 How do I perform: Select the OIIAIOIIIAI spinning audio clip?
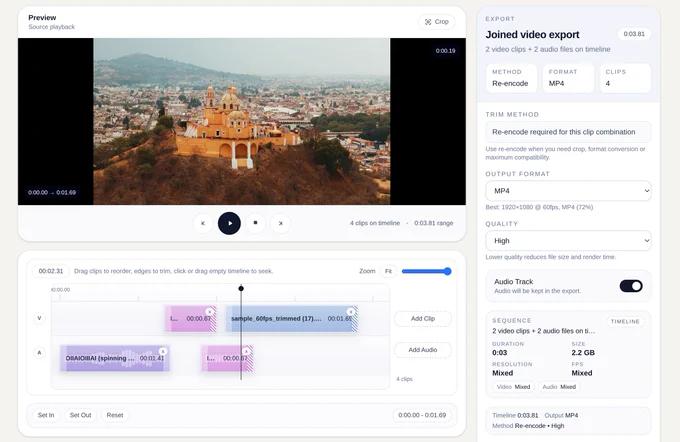coord(114,358)
